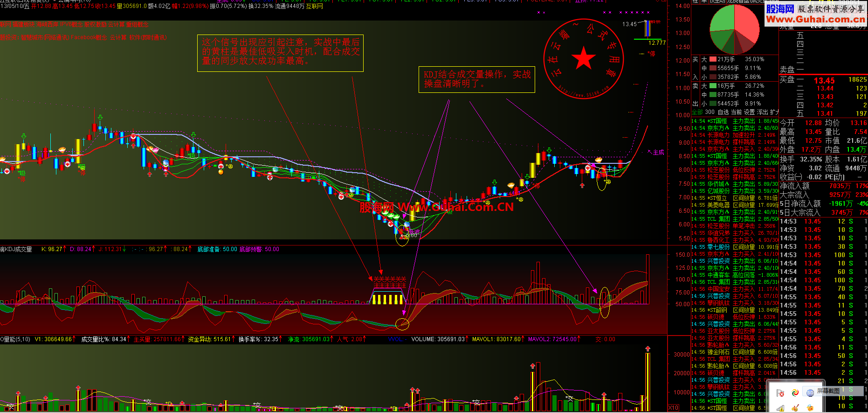Click the Facebook概念 theme tag

(90, 37)
